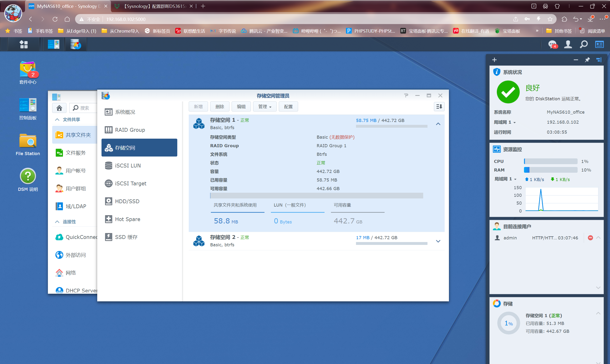The width and height of the screenshot is (610, 364).
Task: Select iSCSI LUN section
Action: 139,166
